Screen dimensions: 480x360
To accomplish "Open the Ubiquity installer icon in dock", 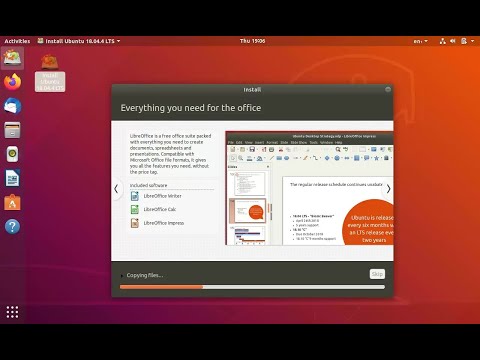I will (x=12, y=58).
